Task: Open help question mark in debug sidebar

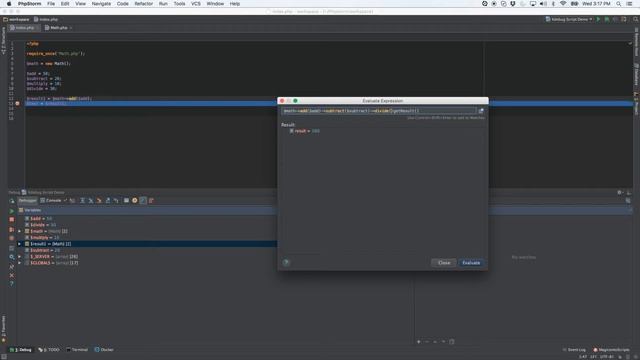Action: (x=11, y=284)
